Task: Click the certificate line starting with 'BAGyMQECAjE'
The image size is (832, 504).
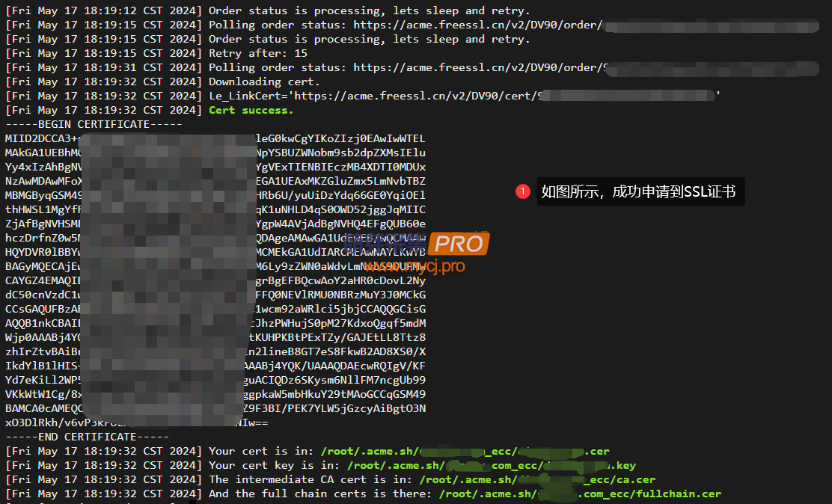Action: click(215, 266)
